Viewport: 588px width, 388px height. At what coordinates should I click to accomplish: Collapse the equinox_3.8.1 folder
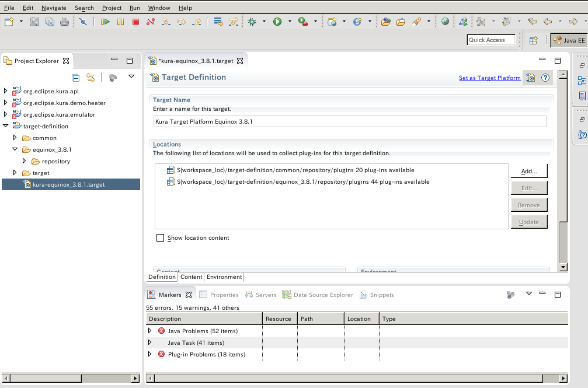pyautogui.click(x=15, y=149)
